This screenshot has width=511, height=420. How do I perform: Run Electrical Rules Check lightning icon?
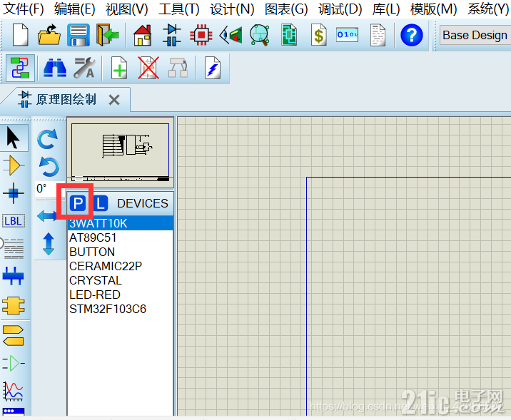coord(213,68)
